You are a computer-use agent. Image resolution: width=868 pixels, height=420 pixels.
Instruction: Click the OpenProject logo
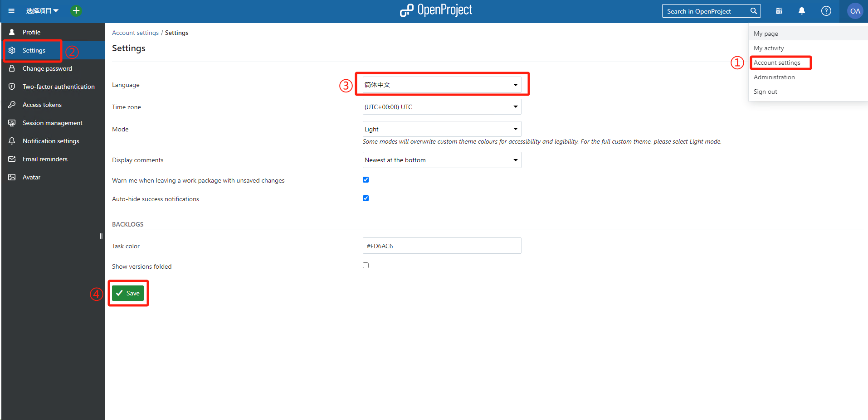[x=436, y=10]
